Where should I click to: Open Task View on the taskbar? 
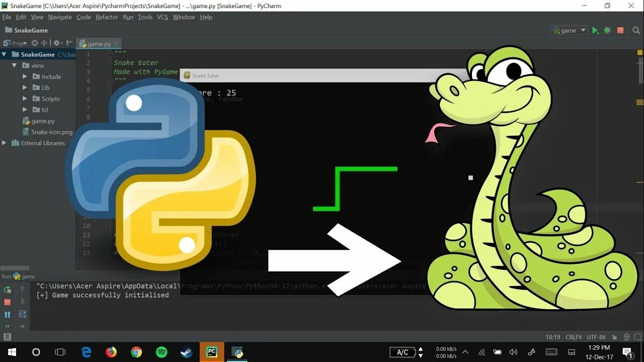60,352
